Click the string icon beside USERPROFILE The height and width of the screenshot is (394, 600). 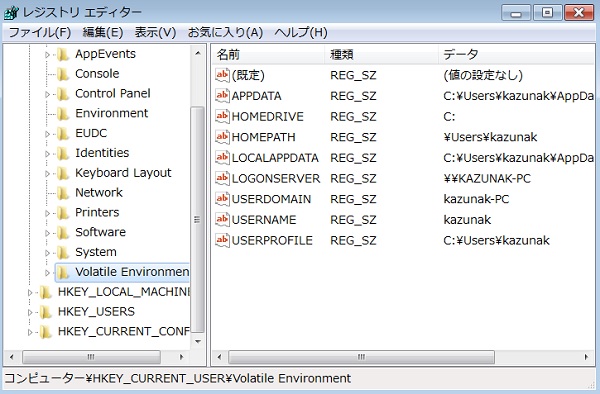click(222, 240)
